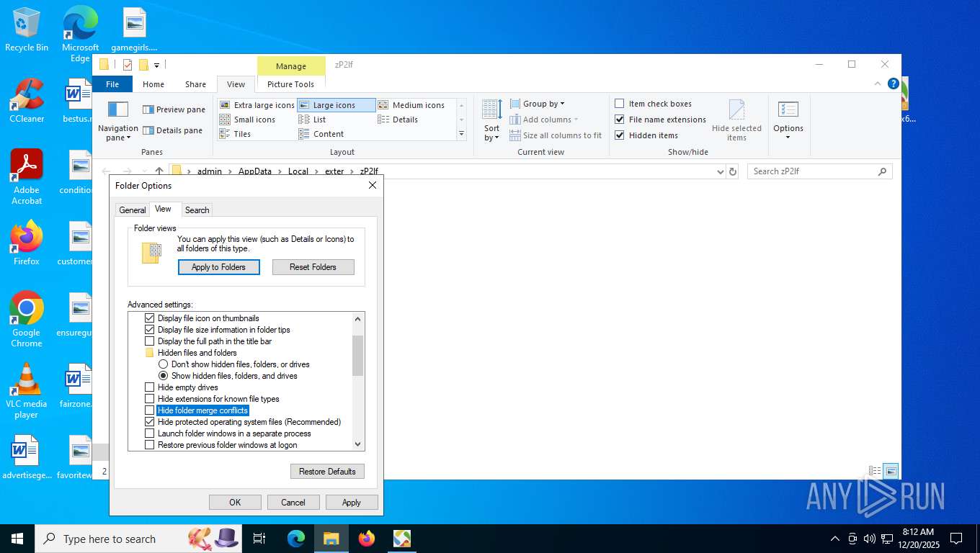The width and height of the screenshot is (980, 553).
Task: Open the Recycle Bin desktop icon
Action: click(x=27, y=30)
